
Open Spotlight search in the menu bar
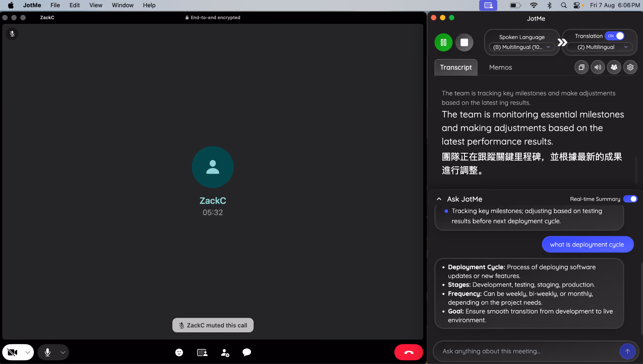564,5
